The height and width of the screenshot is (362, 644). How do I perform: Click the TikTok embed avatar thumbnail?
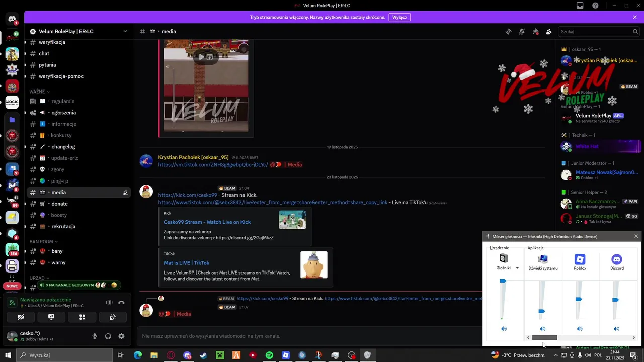(x=314, y=265)
